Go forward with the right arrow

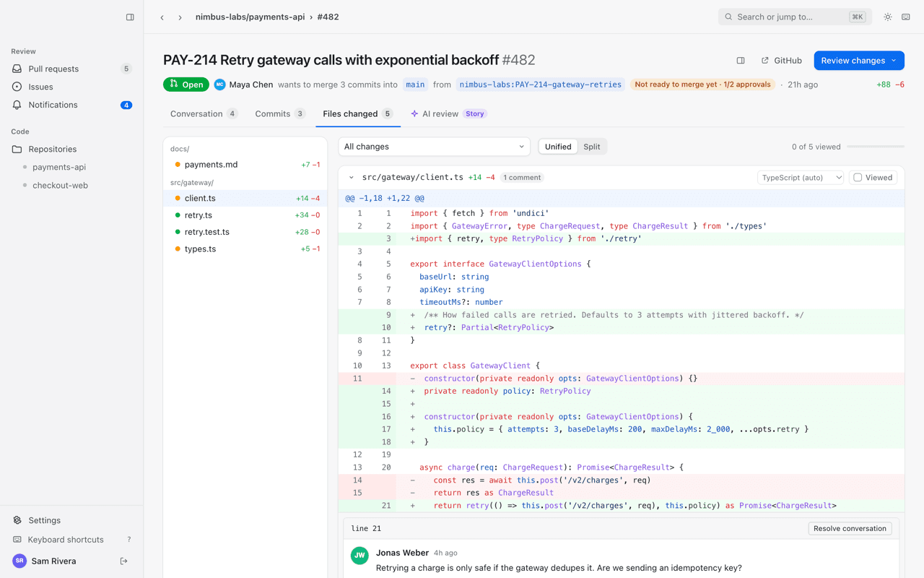[x=180, y=17]
